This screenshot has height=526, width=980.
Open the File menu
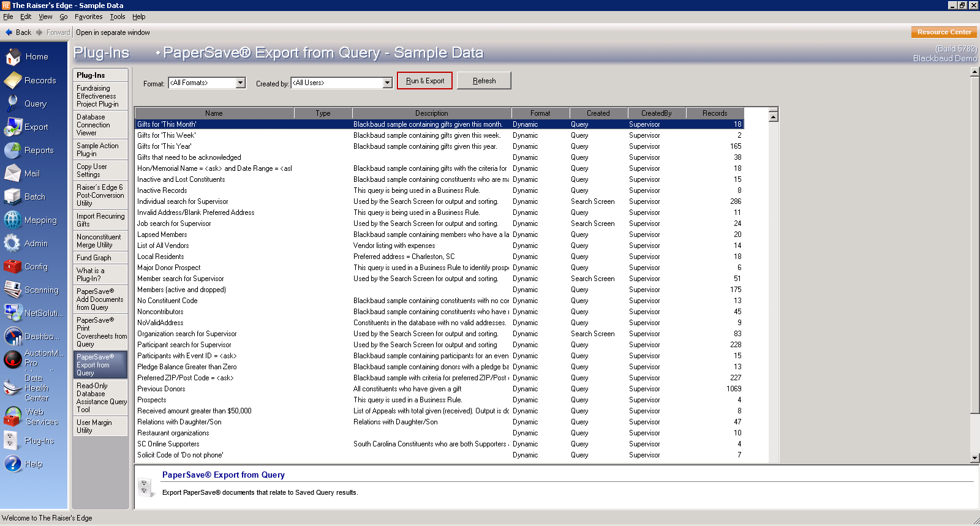[8, 17]
